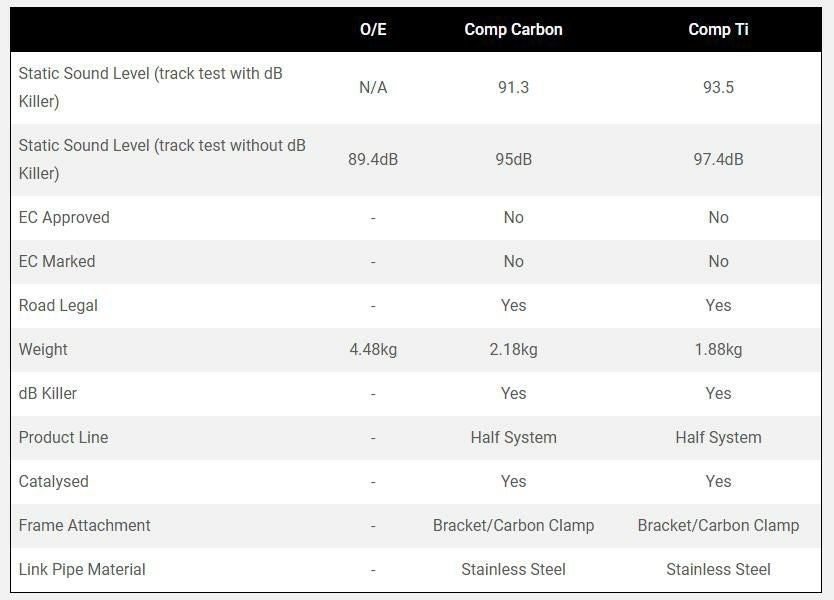Click the 95dB Comp Carbon value

pos(513,160)
